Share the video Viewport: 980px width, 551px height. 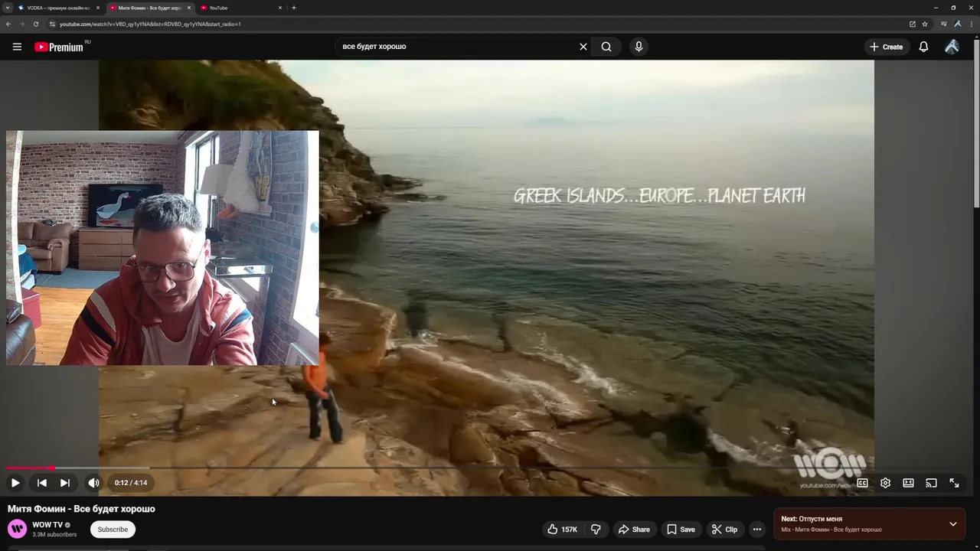pyautogui.click(x=634, y=530)
